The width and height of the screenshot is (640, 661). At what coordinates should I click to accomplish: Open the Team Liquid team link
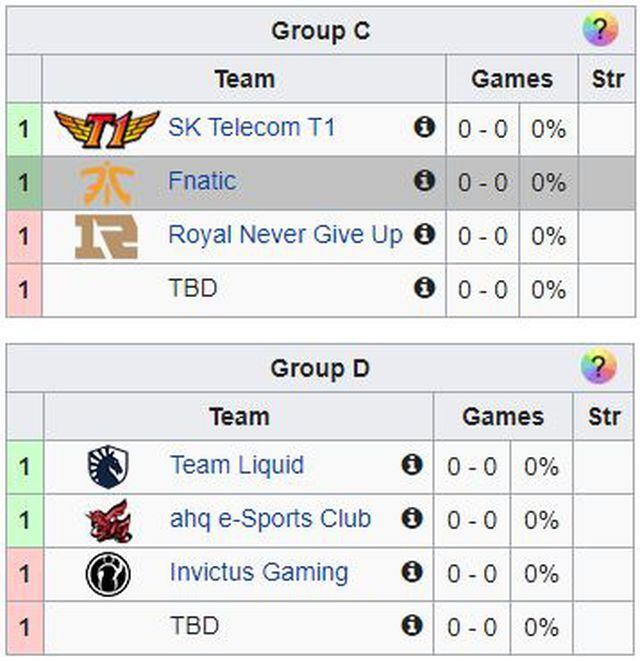click(x=237, y=466)
